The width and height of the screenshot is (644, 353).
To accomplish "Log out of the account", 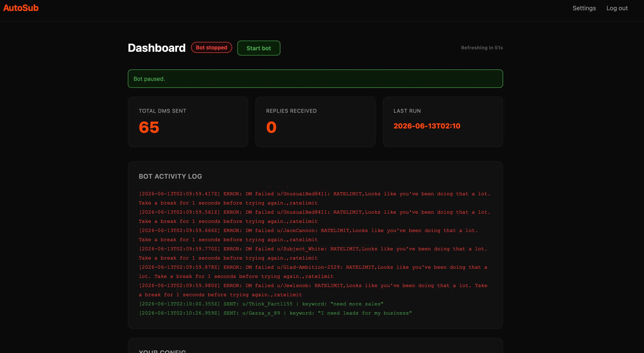I will pos(617,8).
